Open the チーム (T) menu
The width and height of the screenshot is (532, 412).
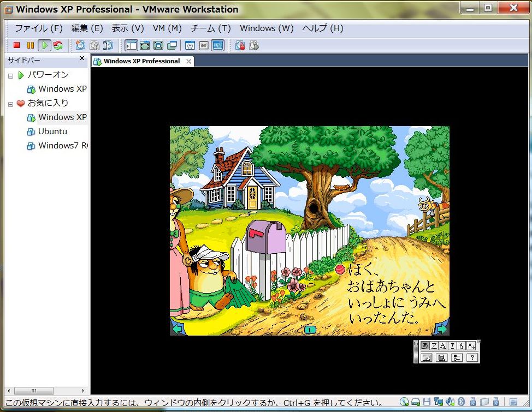(211, 28)
